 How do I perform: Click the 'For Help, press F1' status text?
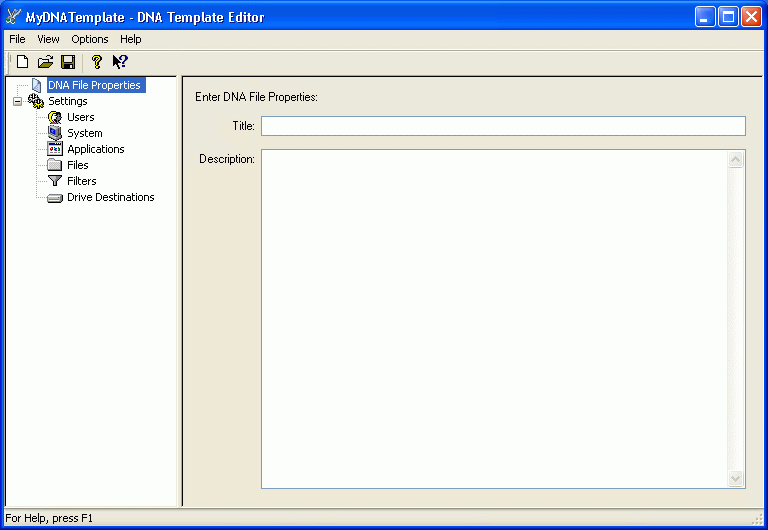coord(49,518)
